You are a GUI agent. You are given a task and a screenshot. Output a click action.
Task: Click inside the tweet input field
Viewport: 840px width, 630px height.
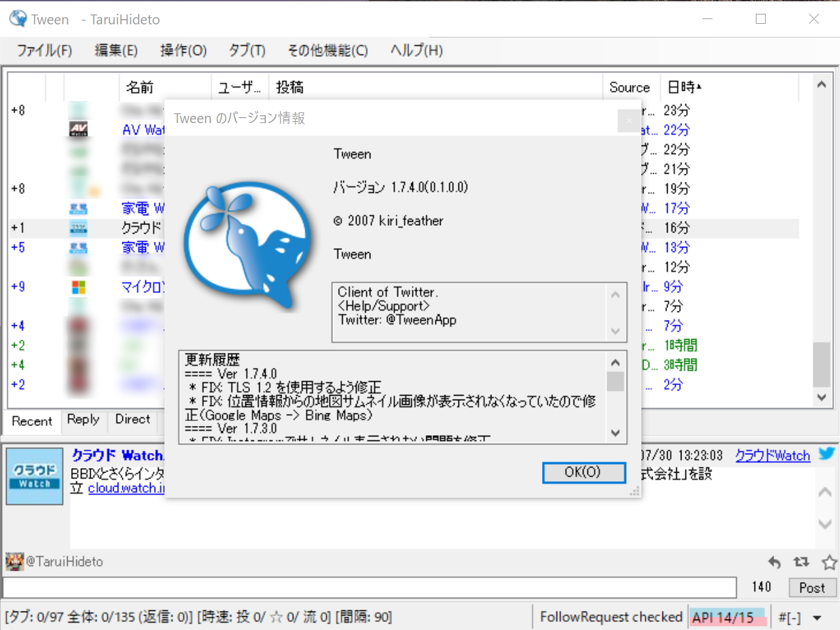pyautogui.click(x=368, y=587)
